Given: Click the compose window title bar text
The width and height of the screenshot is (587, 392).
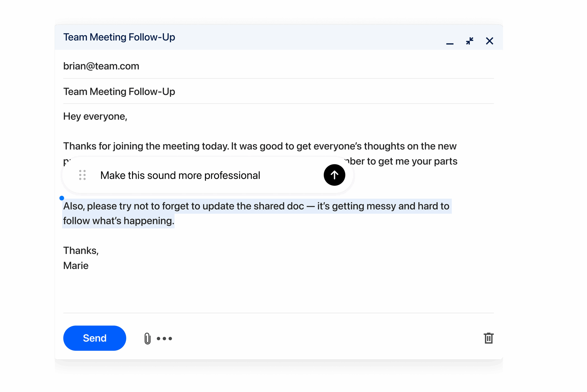Looking at the screenshot, I should (119, 37).
